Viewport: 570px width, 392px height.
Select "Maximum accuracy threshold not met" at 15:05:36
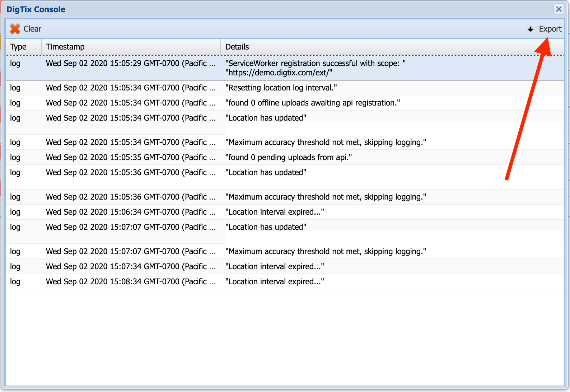(x=326, y=197)
